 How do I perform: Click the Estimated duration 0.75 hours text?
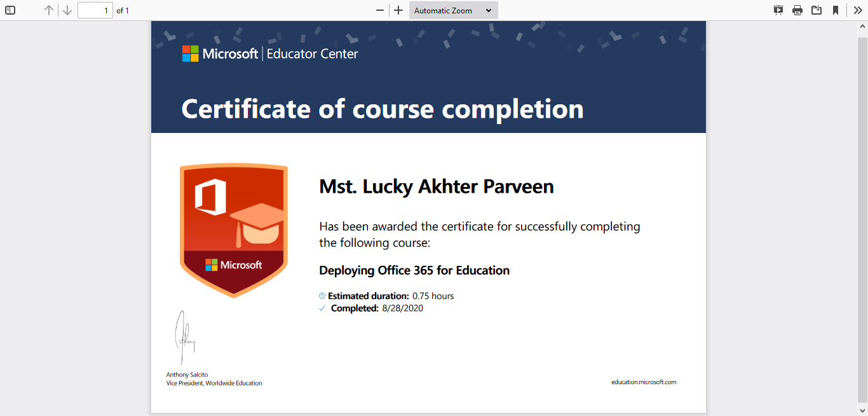click(391, 296)
